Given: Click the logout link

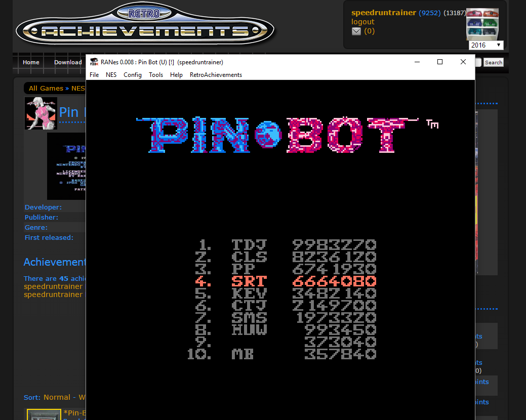Looking at the screenshot, I should (362, 22).
